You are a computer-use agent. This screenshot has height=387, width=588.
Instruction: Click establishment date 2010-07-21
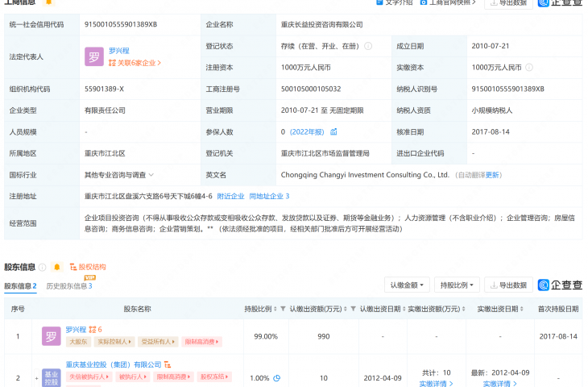click(491, 46)
